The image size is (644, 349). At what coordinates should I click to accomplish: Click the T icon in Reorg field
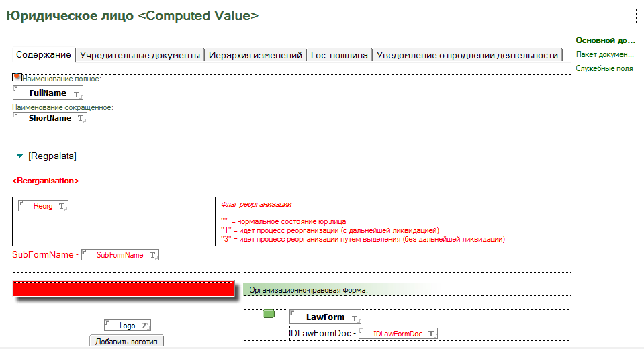(x=62, y=206)
